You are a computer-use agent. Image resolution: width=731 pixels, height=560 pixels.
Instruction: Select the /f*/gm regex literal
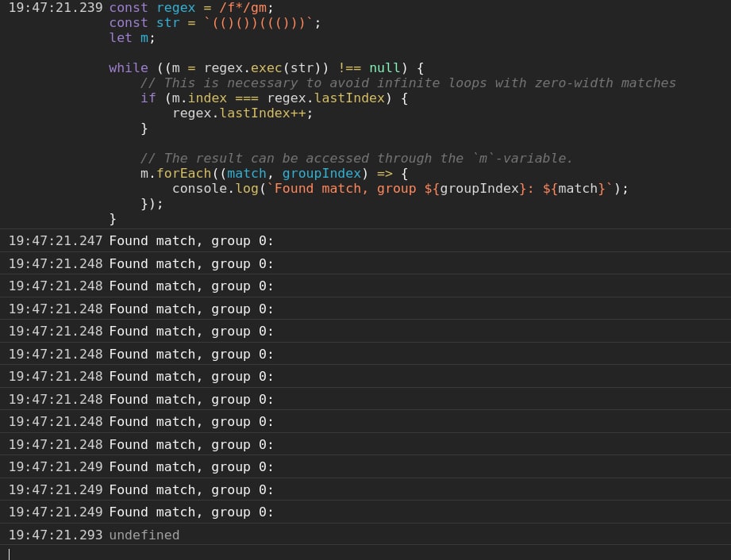click(x=242, y=8)
